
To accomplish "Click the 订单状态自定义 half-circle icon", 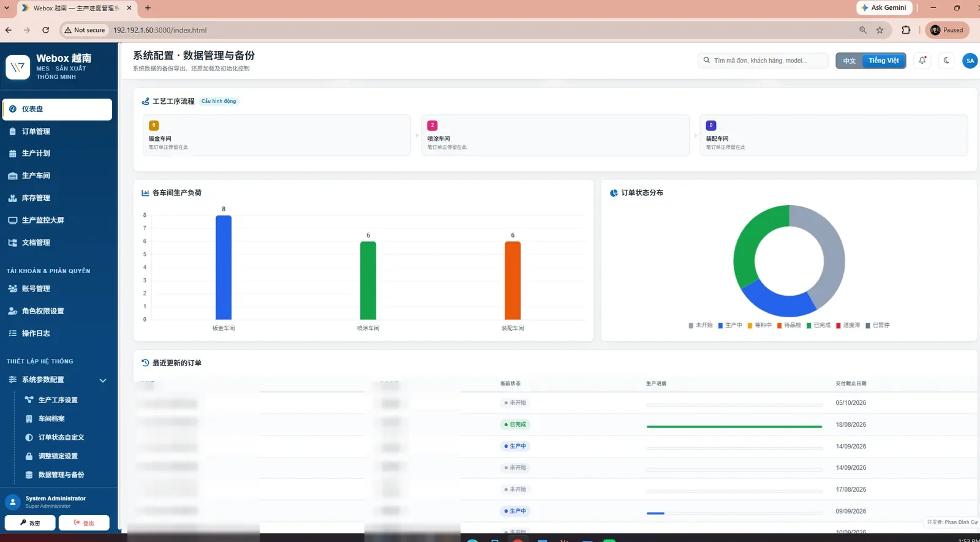I will 29,437.
